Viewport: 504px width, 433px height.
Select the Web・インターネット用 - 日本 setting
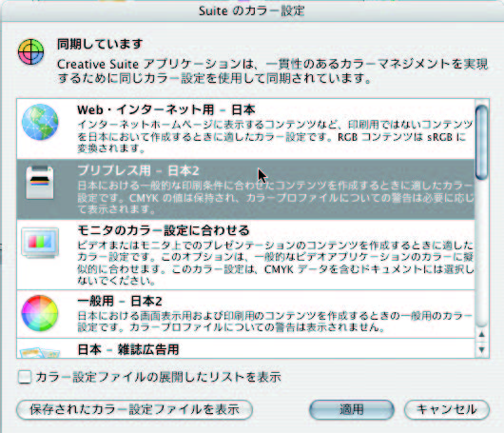click(x=245, y=129)
